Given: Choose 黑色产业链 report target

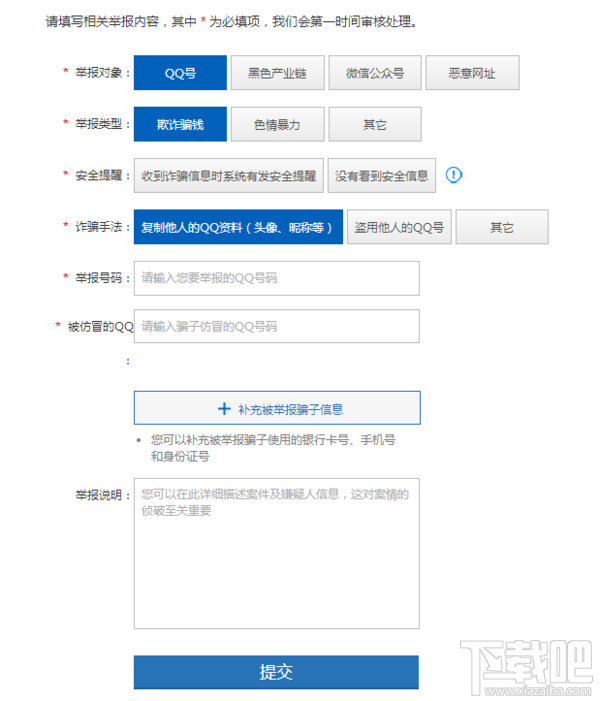Looking at the screenshot, I should click(x=278, y=73).
